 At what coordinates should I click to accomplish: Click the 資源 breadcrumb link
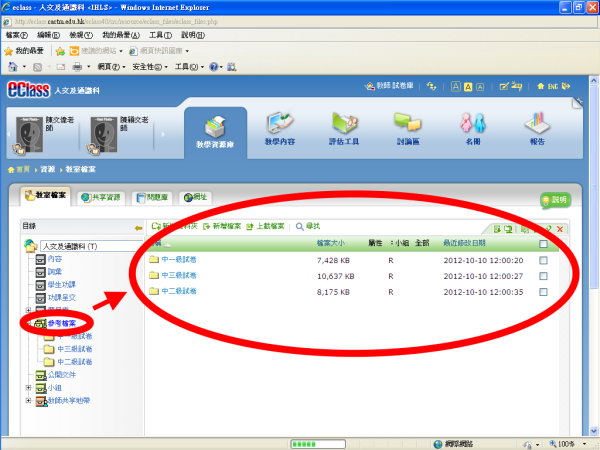[48, 169]
